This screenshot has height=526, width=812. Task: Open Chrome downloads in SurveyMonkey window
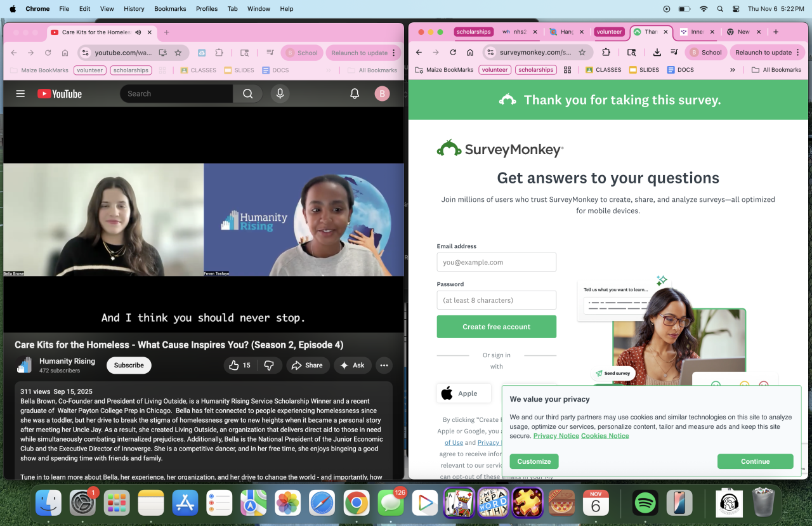(657, 53)
